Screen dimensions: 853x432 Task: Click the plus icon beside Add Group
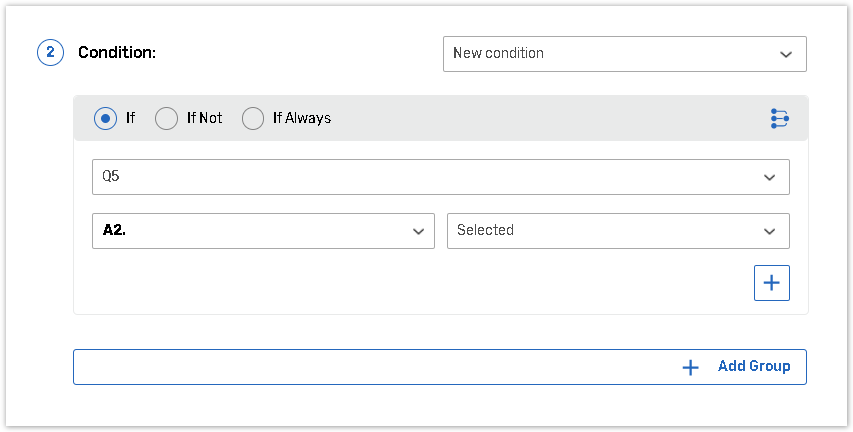click(690, 367)
